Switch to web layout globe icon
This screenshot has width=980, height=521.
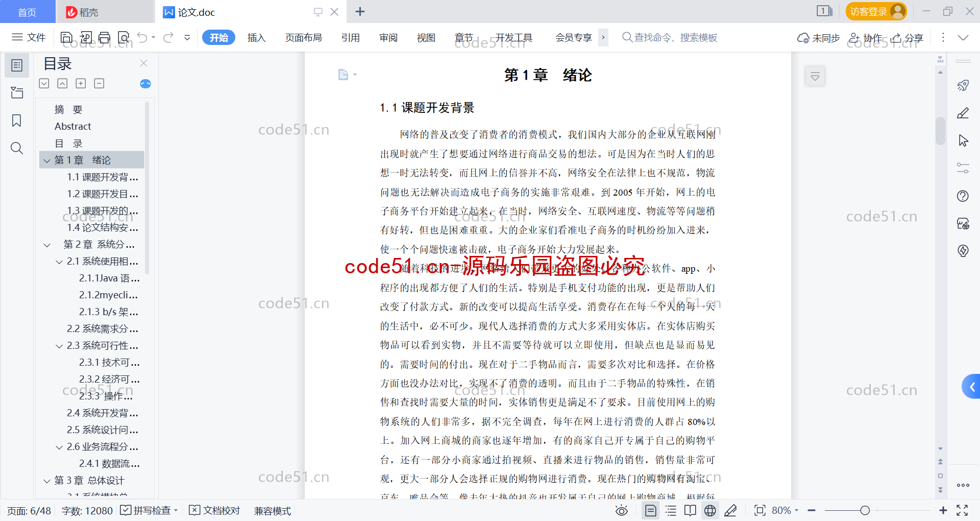pyautogui.click(x=710, y=510)
